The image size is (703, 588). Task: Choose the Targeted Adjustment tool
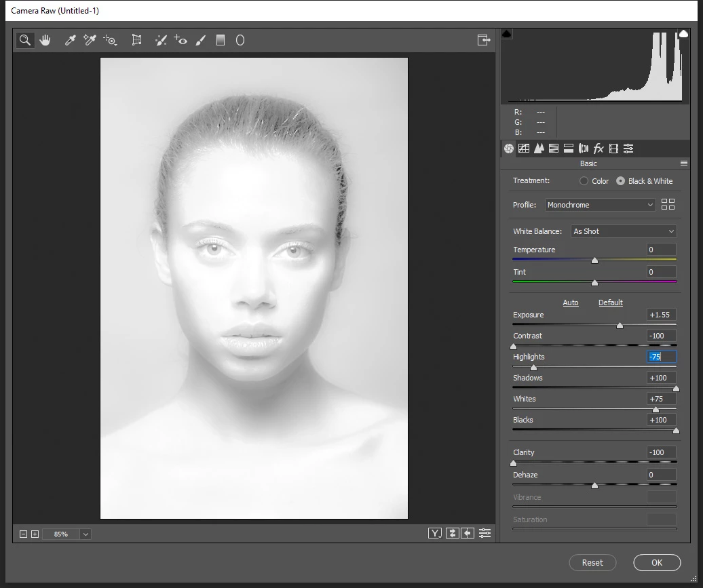pos(111,40)
